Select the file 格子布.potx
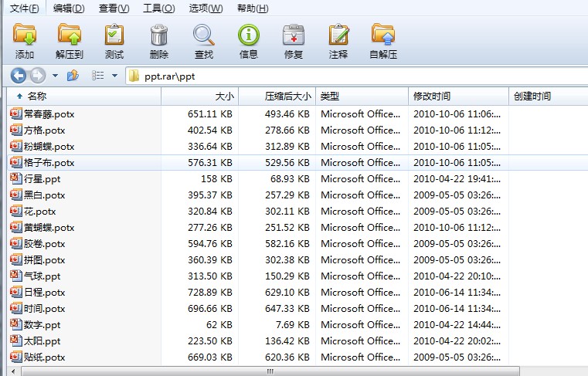The width and height of the screenshot is (588, 376). [x=49, y=162]
